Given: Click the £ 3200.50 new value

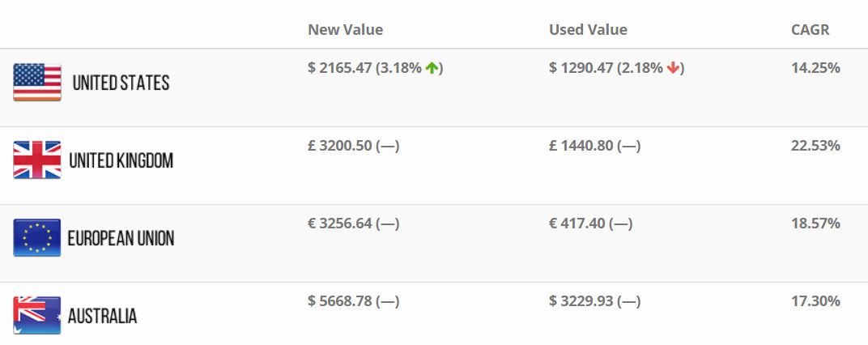Looking at the screenshot, I should (x=339, y=146).
